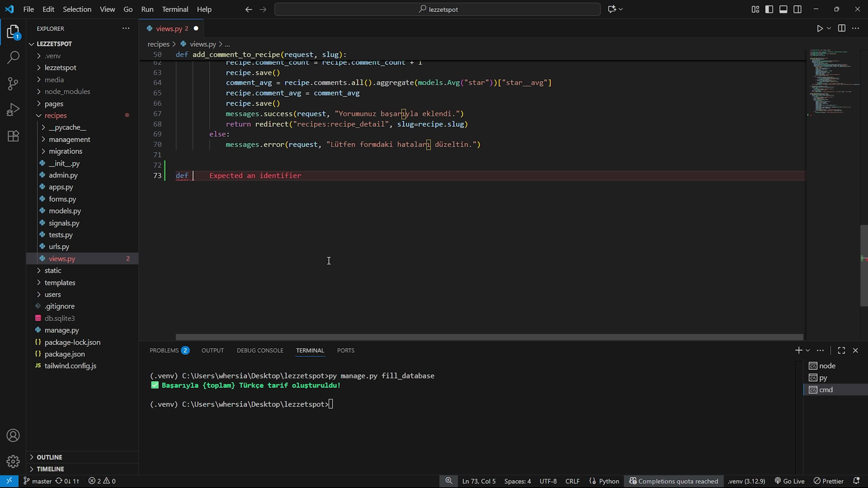Open the Run and Debug view
This screenshot has width=868, height=488.
tap(13, 110)
